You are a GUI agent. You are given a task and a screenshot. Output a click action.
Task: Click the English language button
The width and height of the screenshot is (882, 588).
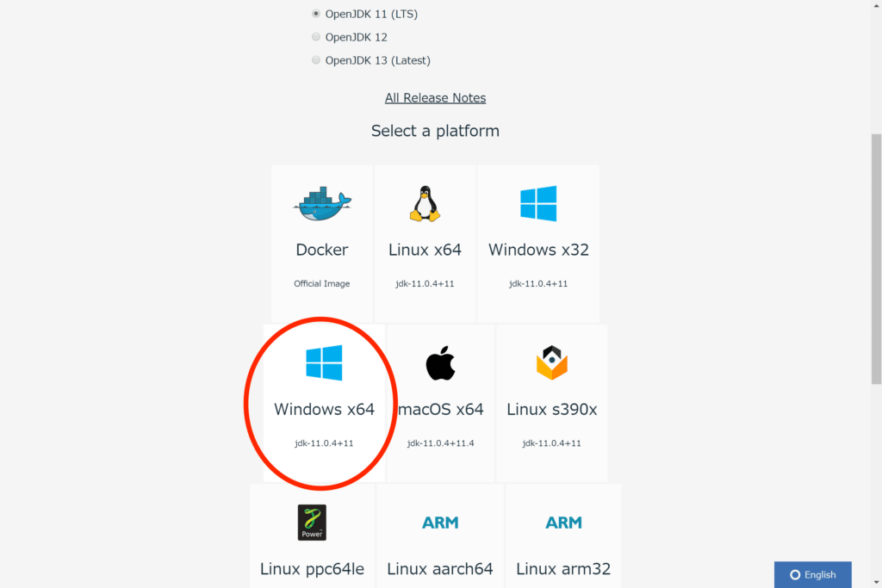tap(812, 574)
